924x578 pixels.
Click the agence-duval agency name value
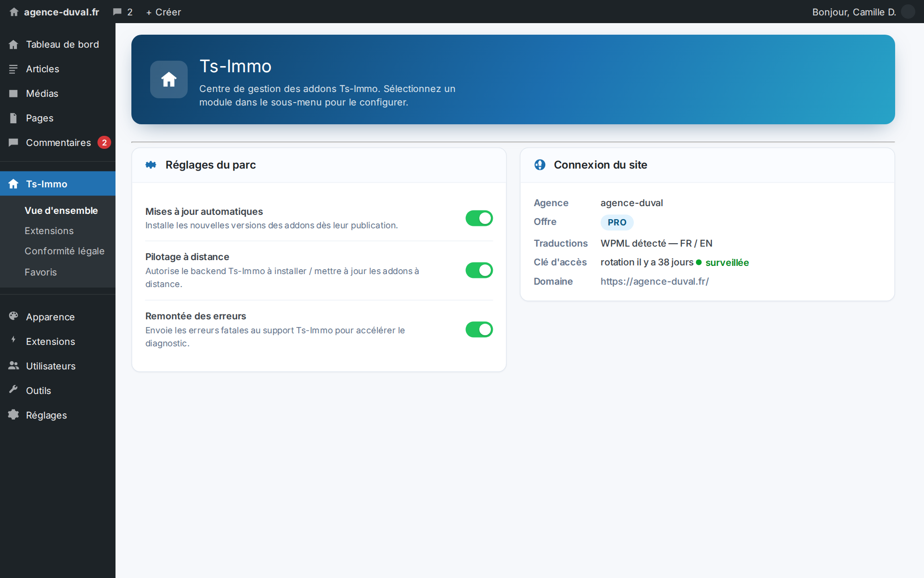click(632, 203)
